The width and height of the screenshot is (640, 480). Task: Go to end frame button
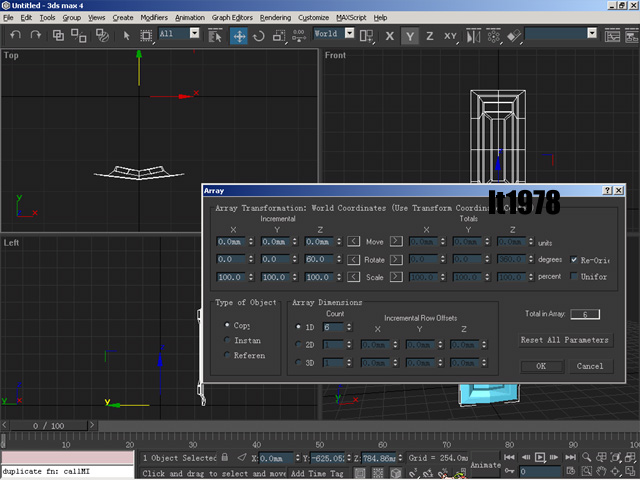click(x=570, y=457)
